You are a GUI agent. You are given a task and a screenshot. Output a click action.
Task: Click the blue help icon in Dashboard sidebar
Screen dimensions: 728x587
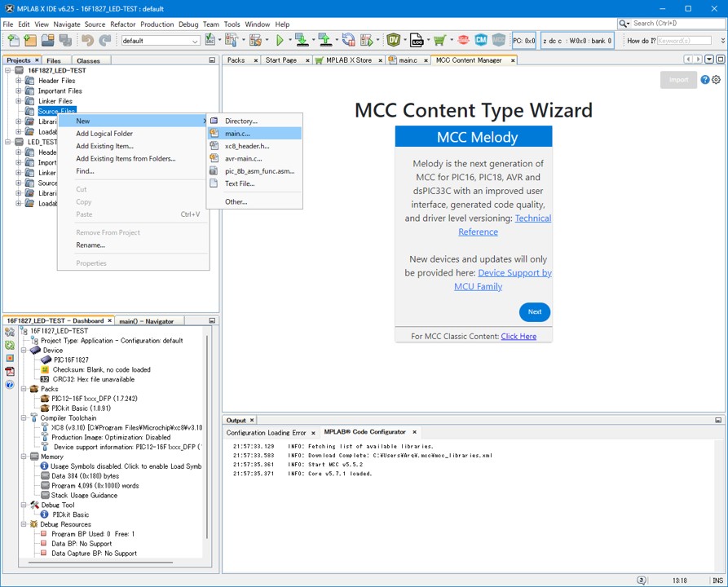10,384
